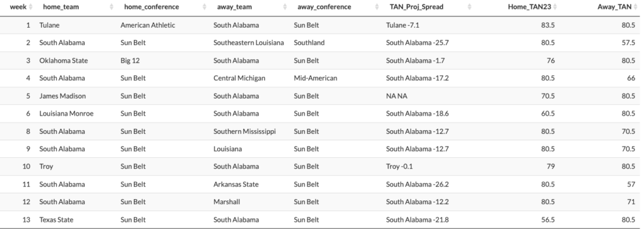Click the Big 12 conference cell
This screenshot has width=644, height=230.
(x=130, y=60)
